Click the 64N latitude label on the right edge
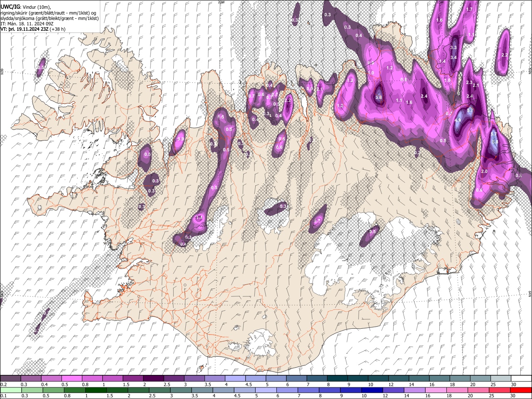Image resolution: width=532 pixels, height=399 pixels. tap(530, 294)
